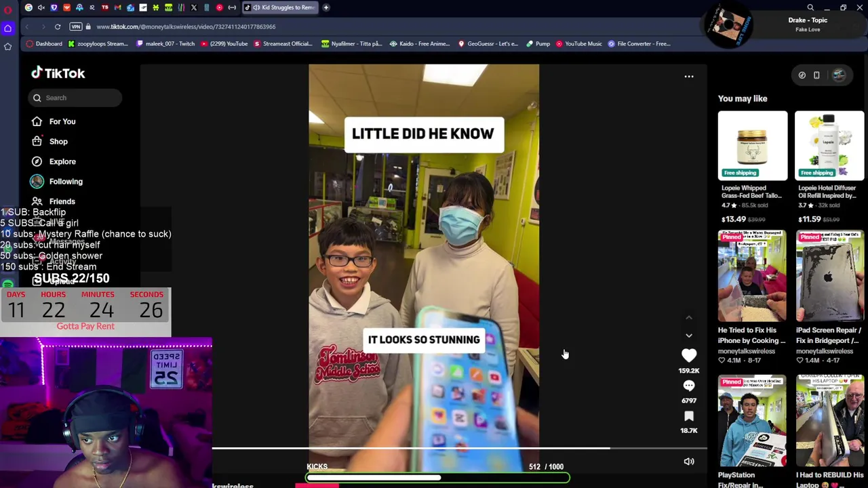868x488 pixels.
Task: Open the Explore section
Action: [54, 161]
